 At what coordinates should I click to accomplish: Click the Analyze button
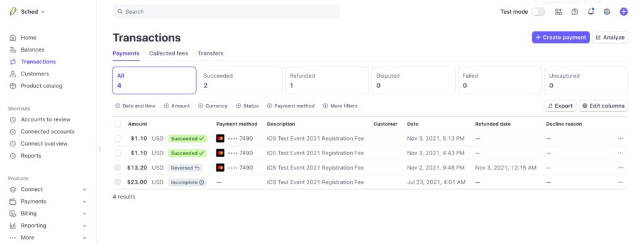pos(610,37)
